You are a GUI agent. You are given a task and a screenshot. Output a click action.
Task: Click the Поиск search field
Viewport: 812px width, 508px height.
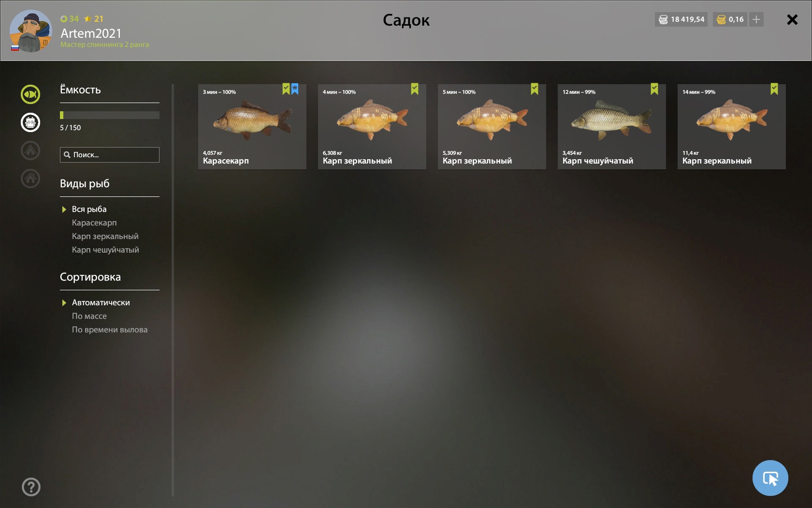(110, 155)
